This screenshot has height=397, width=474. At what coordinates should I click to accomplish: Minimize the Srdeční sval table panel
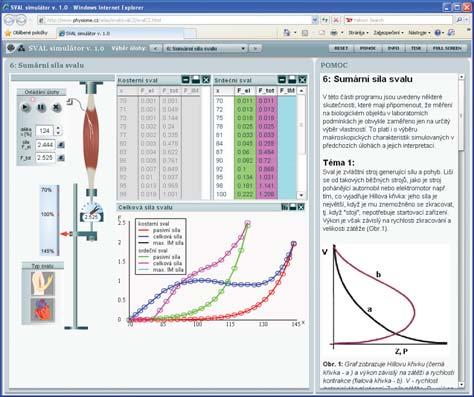tap(282, 80)
